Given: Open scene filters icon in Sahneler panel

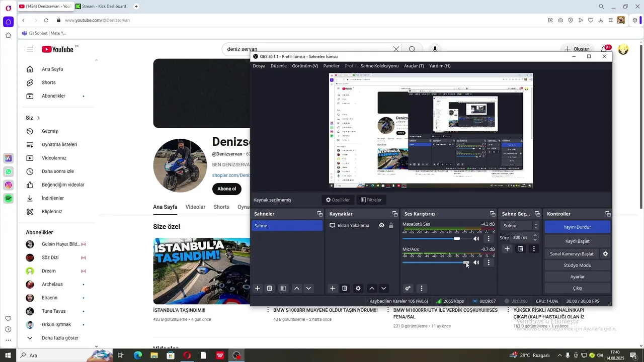Looking at the screenshot, I should point(283,289).
